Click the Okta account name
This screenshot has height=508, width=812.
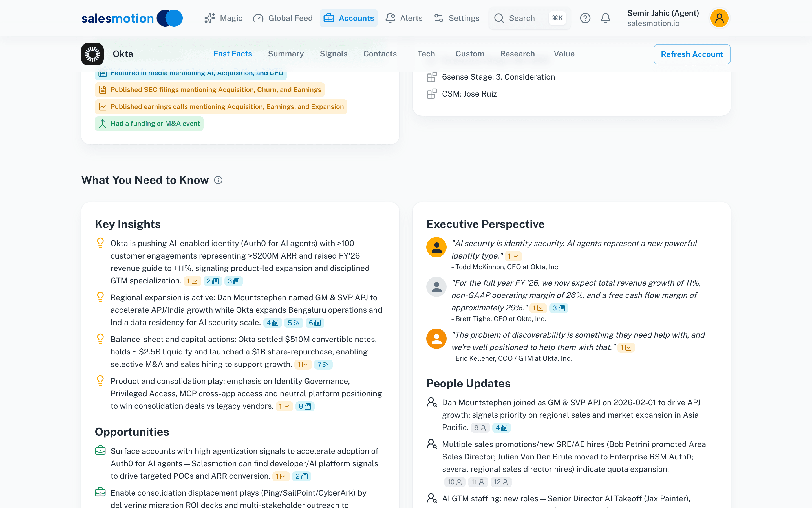tap(123, 54)
